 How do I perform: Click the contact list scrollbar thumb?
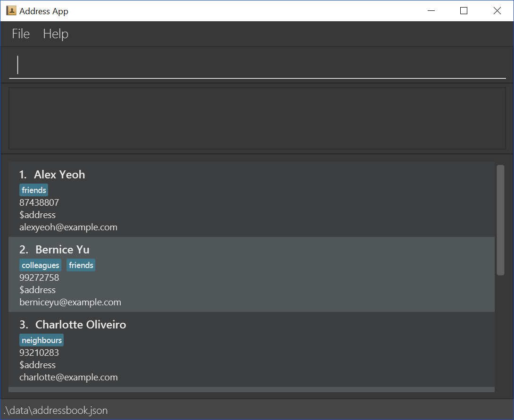(500, 219)
